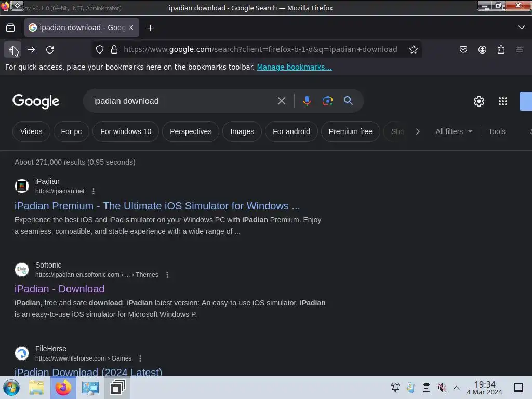Viewport: 532px width, 399px height.
Task: Click the tracking protection shield icon
Action: click(x=99, y=49)
